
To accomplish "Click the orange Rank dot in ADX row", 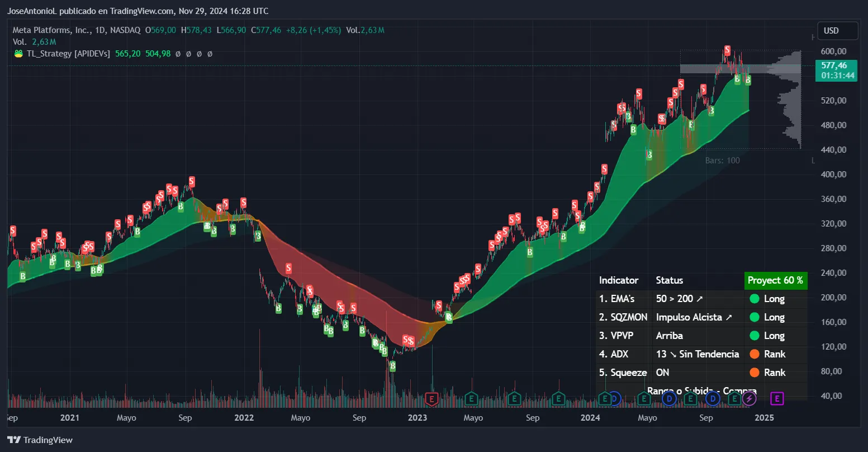I will tap(754, 354).
